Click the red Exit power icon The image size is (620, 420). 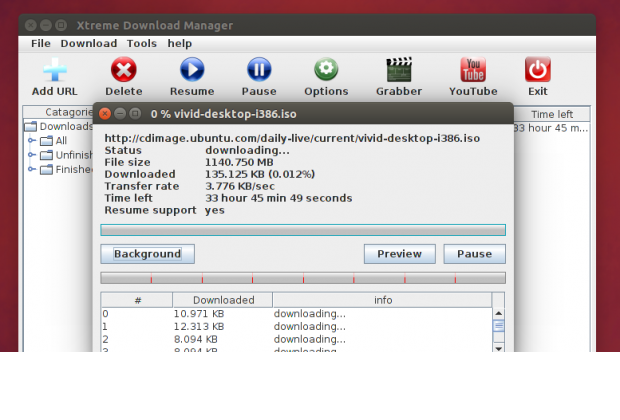point(538,70)
